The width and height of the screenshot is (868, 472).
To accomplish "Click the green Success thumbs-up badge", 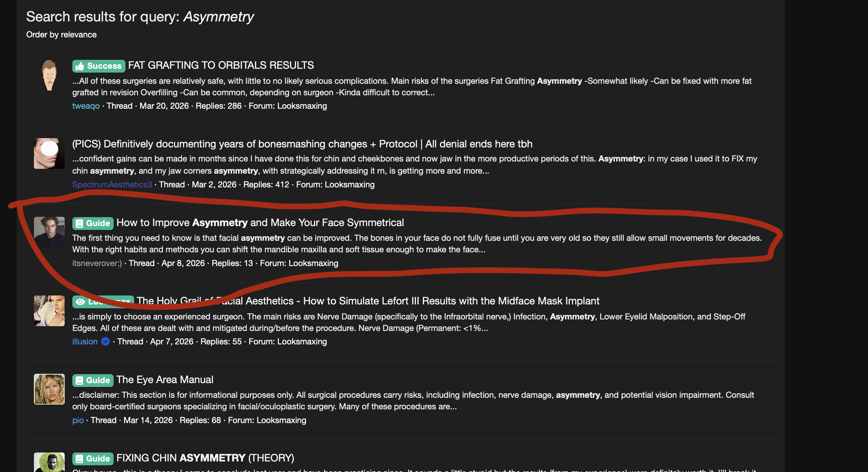I will [98, 66].
